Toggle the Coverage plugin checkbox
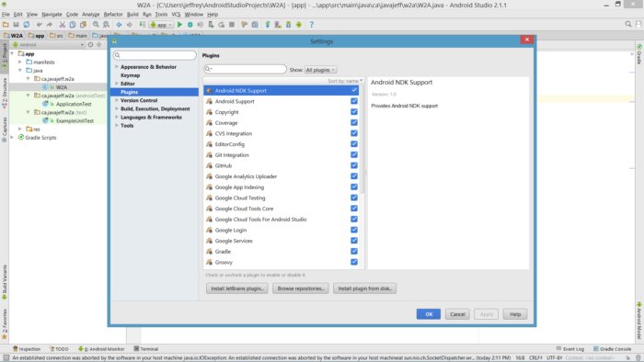 pyautogui.click(x=354, y=122)
